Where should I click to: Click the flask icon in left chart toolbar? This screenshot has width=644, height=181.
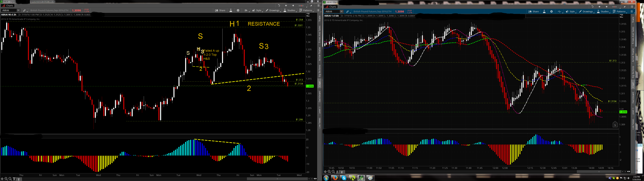tap(231, 11)
